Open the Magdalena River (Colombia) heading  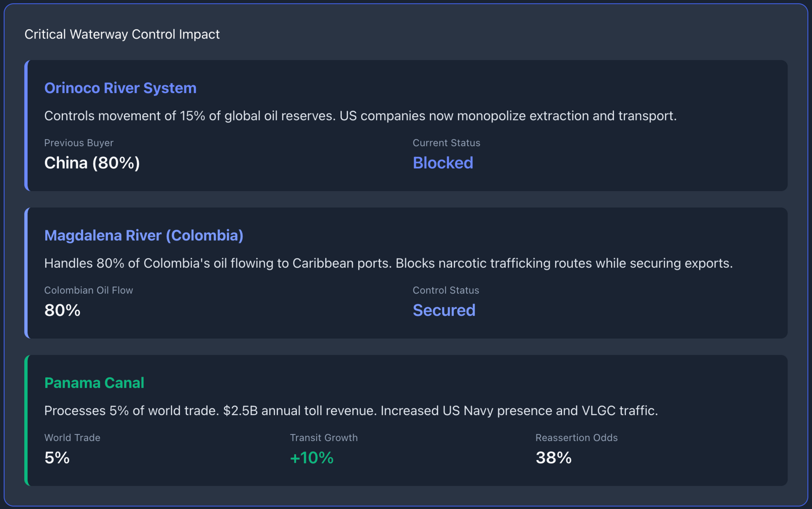pyautogui.click(x=143, y=235)
